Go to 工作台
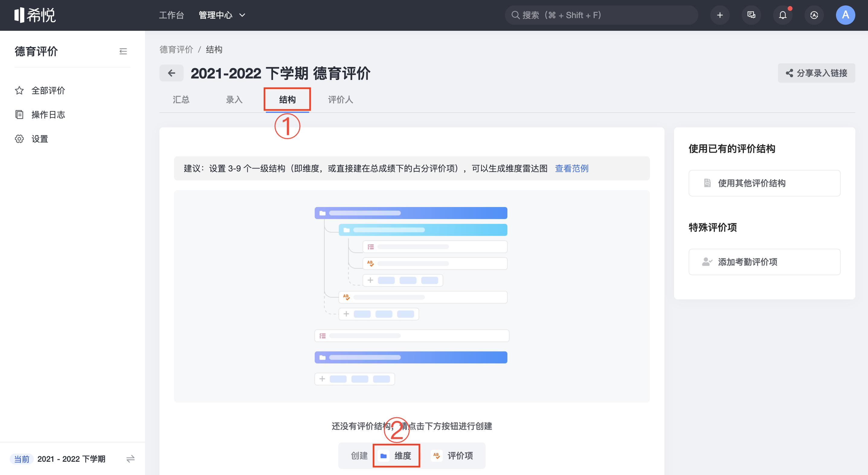Viewport: 868px width, 475px height. [171, 15]
